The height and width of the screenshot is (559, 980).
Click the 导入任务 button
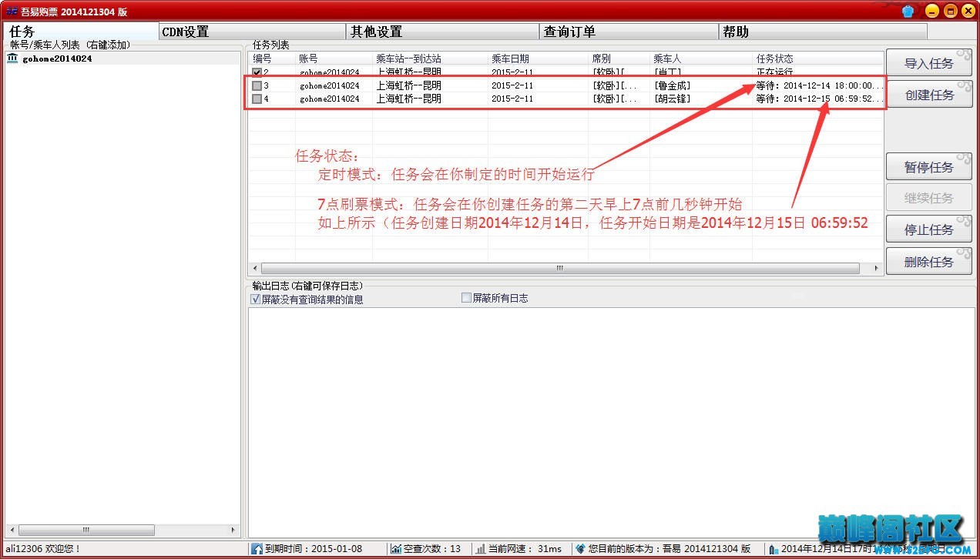[928, 63]
